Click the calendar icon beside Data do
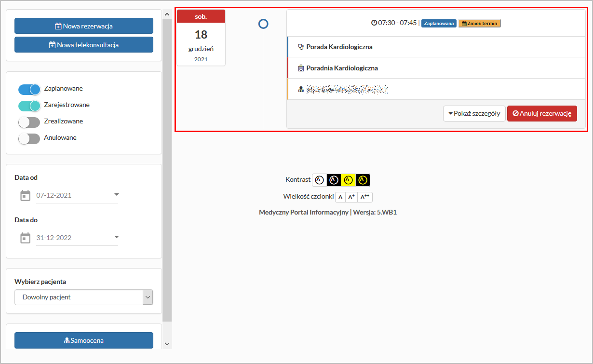 coord(25,238)
